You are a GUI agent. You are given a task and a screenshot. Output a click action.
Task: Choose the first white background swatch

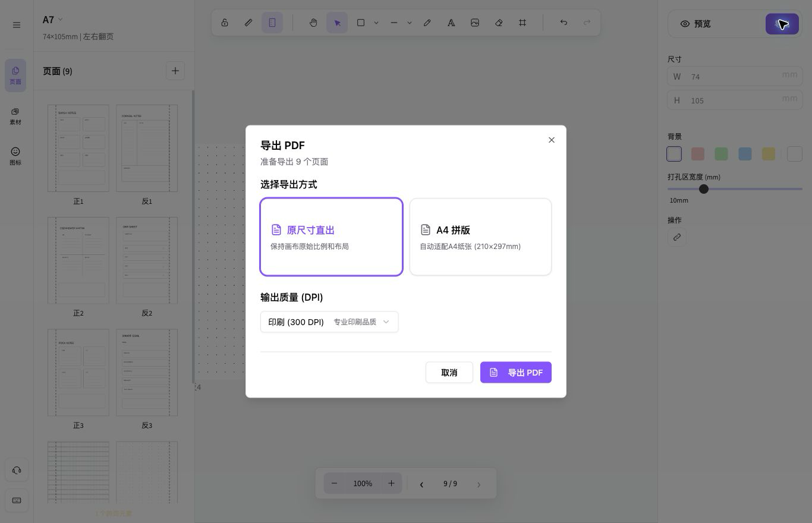tap(674, 154)
